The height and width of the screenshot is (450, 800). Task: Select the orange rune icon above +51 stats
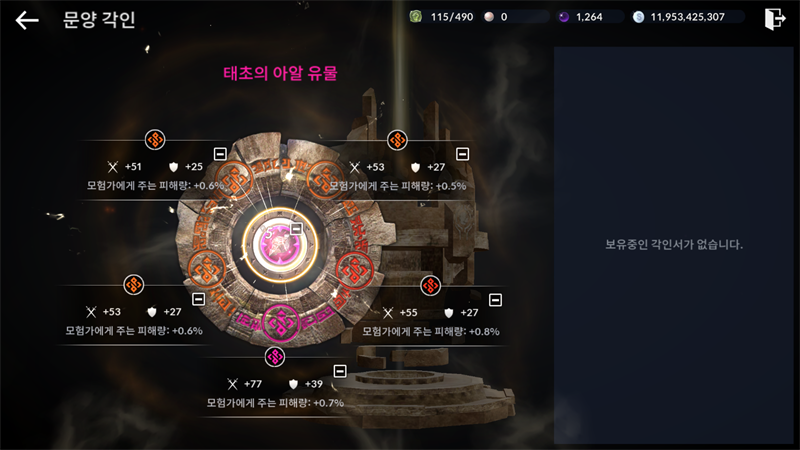pyautogui.click(x=155, y=139)
